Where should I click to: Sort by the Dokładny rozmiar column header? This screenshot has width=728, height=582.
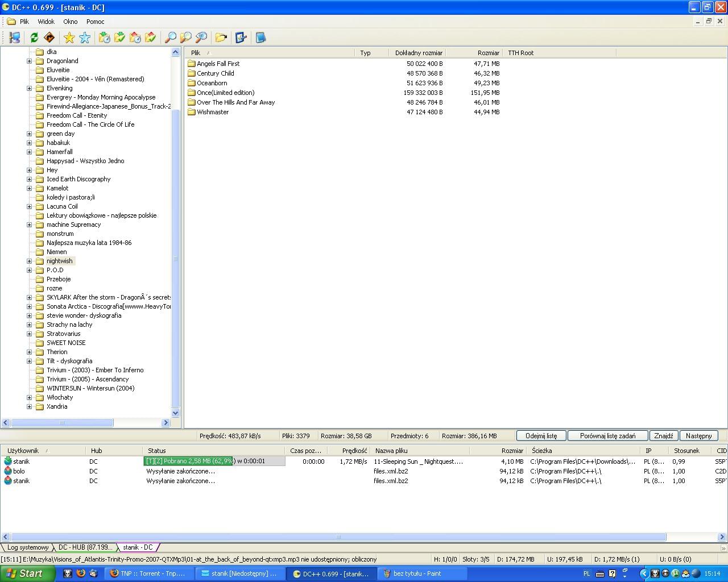(x=418, y=53)
